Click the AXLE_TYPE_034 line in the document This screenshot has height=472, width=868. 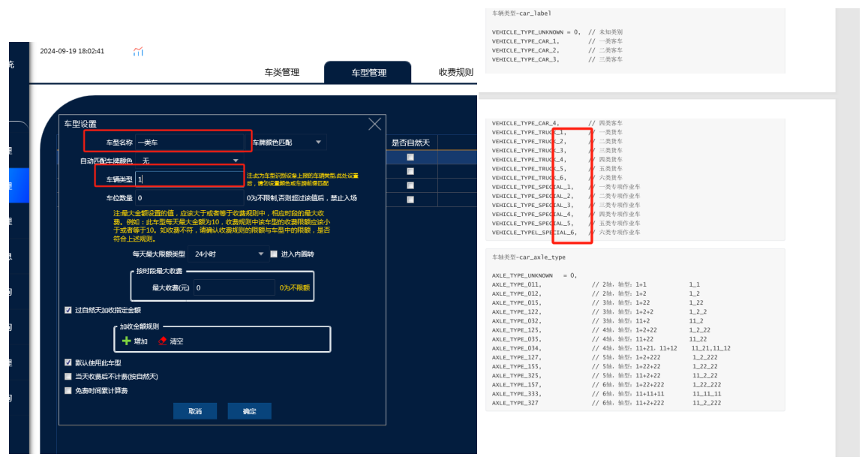pos(611,348)
